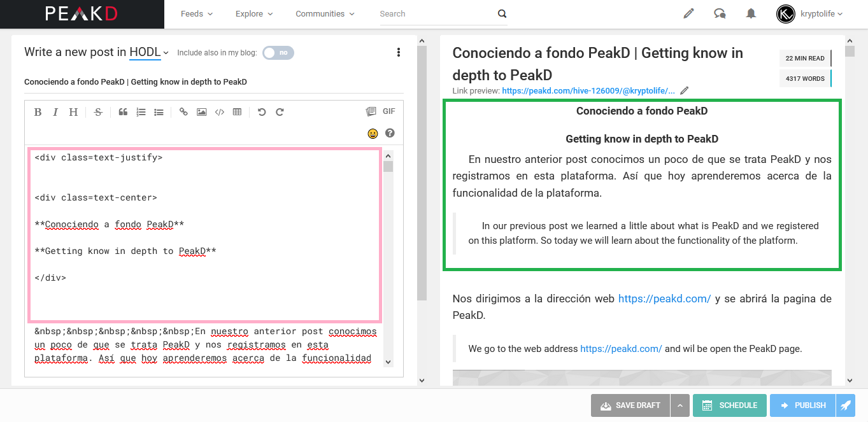Image resolution: width=868 pixels, height=422 pixels.
Task: Open the notifications bell
Action: tap(751, 13)
